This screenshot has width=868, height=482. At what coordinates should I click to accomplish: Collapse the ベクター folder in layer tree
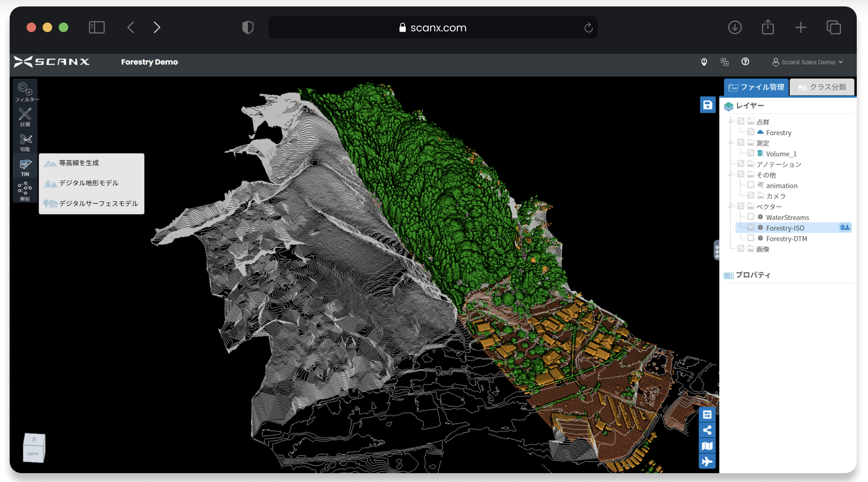tap(731, 206)
